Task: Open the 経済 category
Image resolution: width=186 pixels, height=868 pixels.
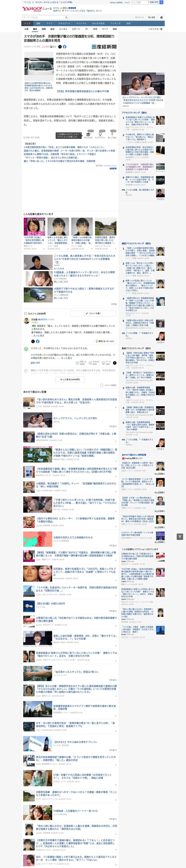Action: click(x=52, y=29)
